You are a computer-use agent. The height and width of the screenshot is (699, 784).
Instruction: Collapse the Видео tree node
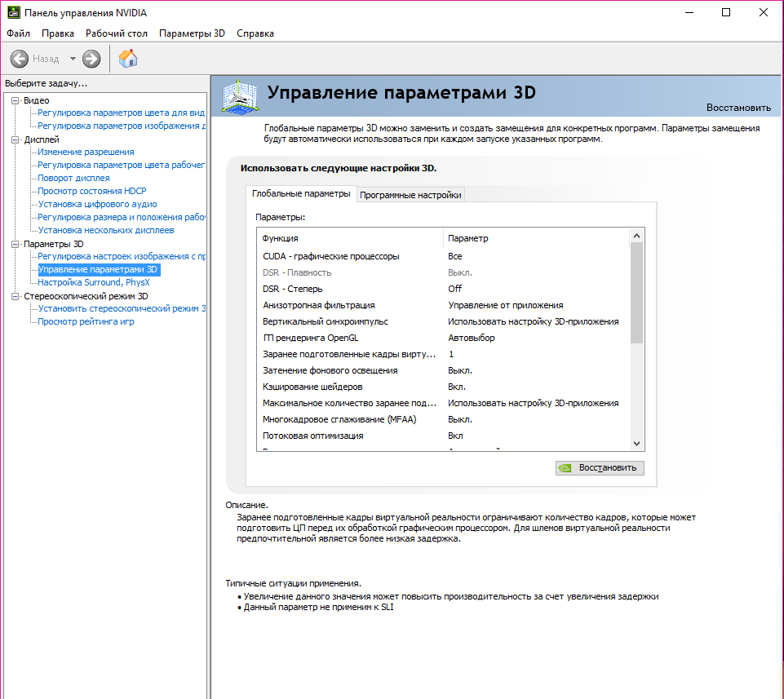pos(15,100)
